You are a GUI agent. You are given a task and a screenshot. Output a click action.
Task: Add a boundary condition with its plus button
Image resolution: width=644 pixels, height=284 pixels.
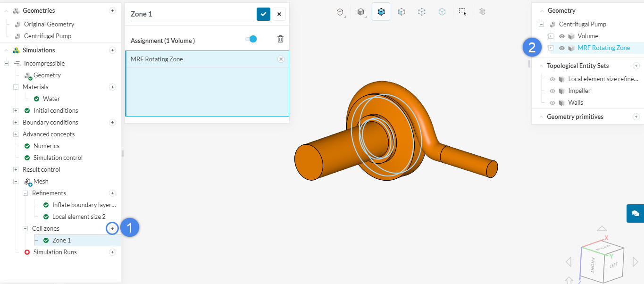pyautogui.click(x=112, y=122)
